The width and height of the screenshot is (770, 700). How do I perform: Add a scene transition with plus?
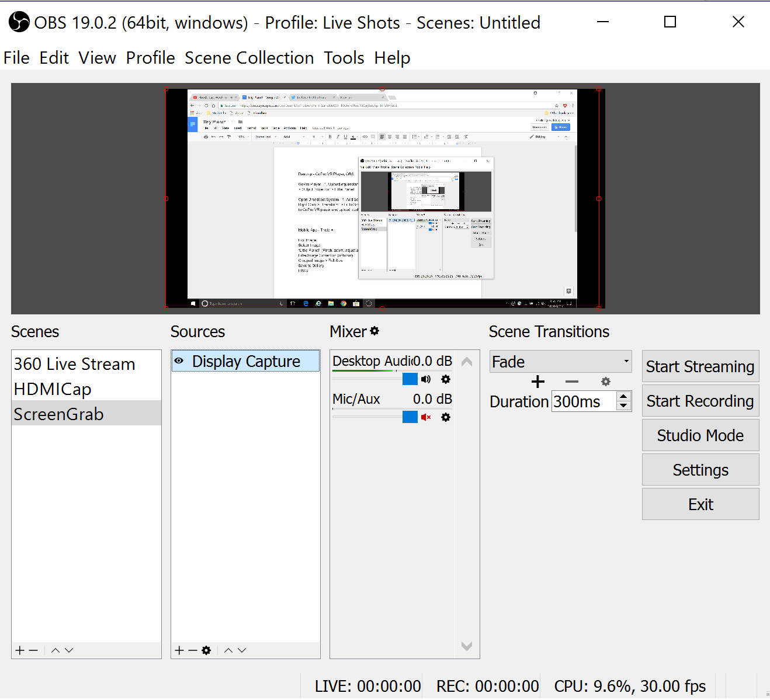coord(538,382)
